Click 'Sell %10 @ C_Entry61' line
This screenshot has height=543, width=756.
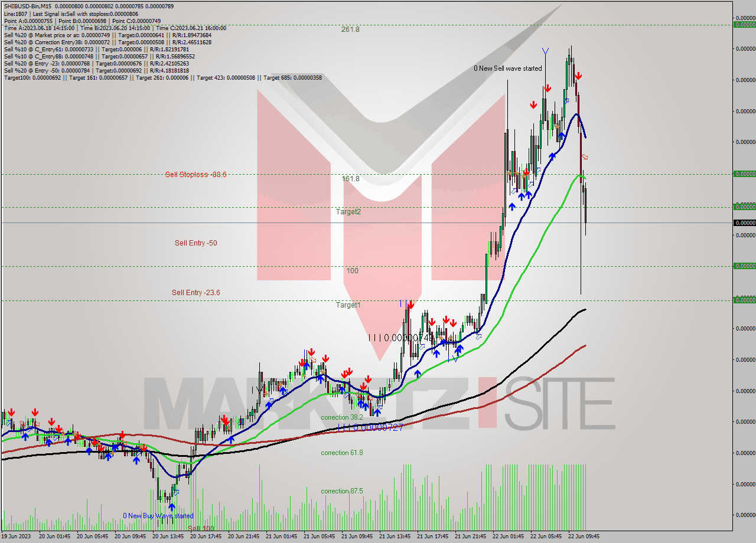coord(96,49)
